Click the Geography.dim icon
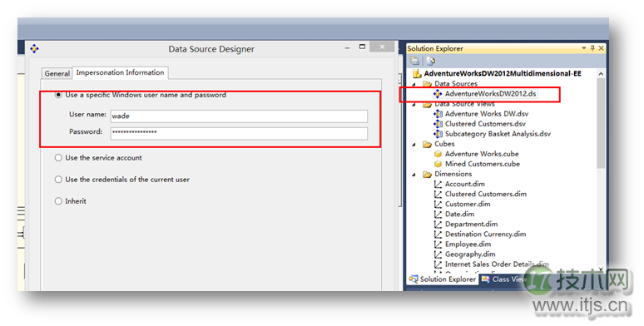 438,254
